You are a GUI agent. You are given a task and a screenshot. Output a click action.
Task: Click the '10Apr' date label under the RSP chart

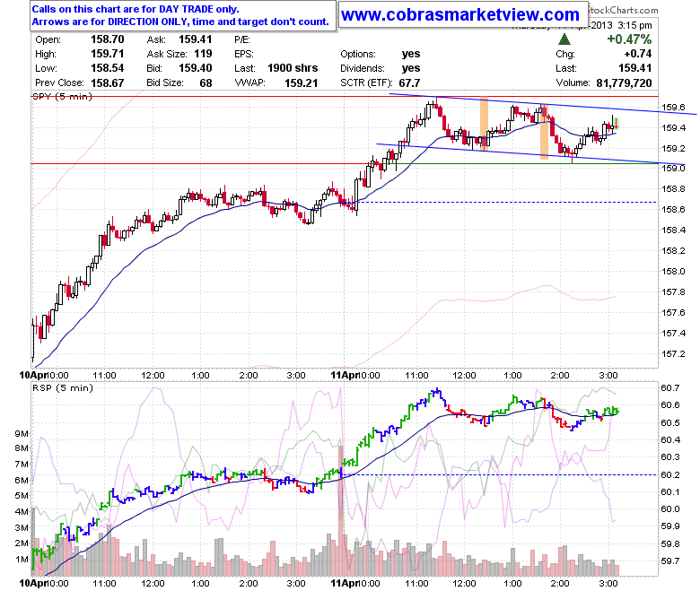(33, 583)
